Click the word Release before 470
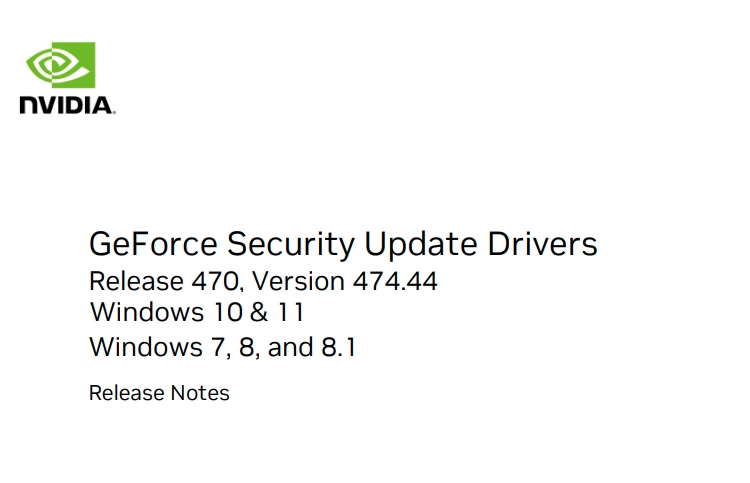This screenshot has height=483, width=750. [x=136, y=281]
